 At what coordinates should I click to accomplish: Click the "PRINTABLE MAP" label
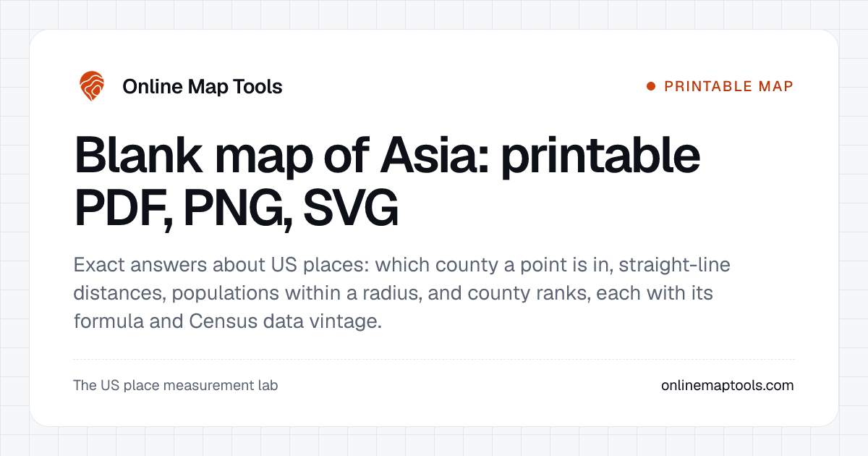click(729, 86)
